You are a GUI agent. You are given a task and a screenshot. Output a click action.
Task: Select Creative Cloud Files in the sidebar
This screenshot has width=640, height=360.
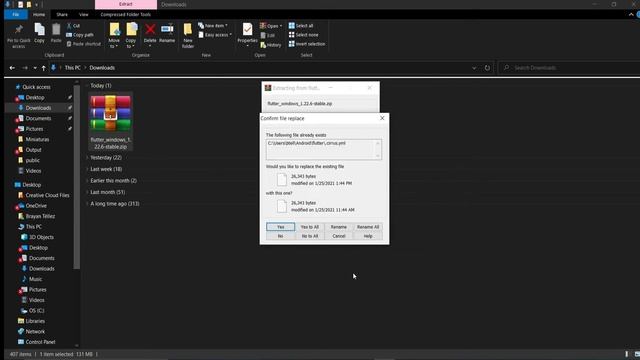click(x=47, y=195)
